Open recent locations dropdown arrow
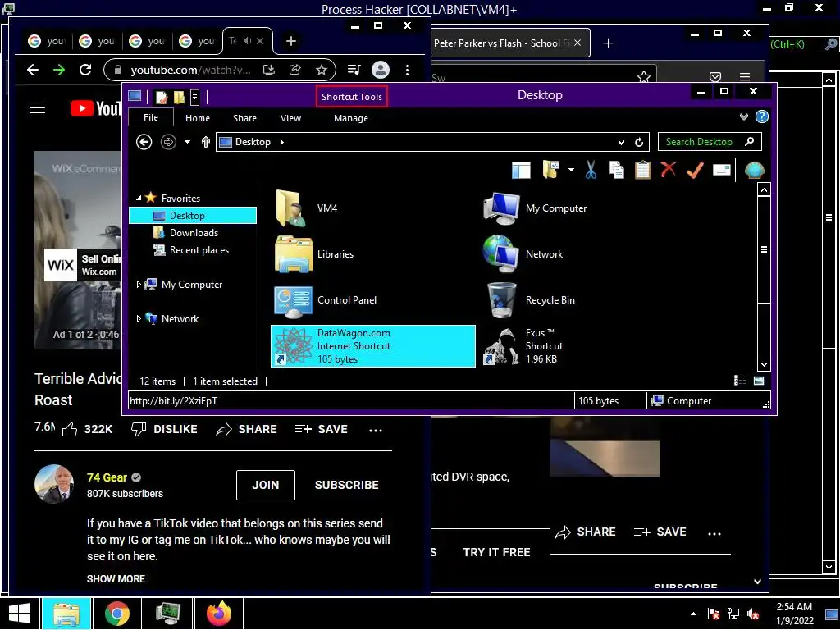Viewport: 840px width, 630px height. 188,142
